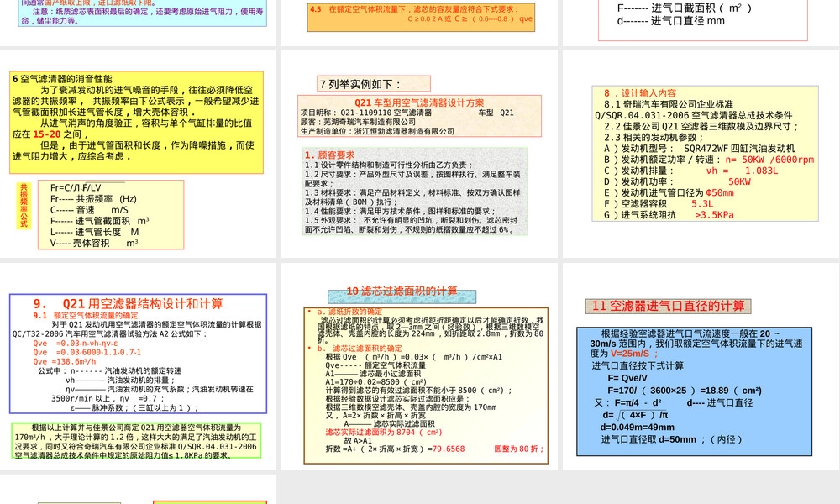Click the red bullet a. 滤纸折数的确定
This screenshot has height=504, width=840.
[x=349, y=312]
